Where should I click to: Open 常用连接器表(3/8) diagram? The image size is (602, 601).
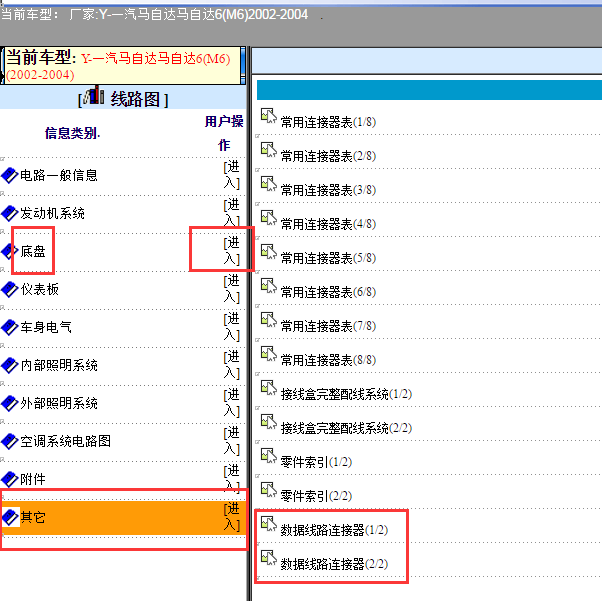pyautogui.click(x=328, y=190)
